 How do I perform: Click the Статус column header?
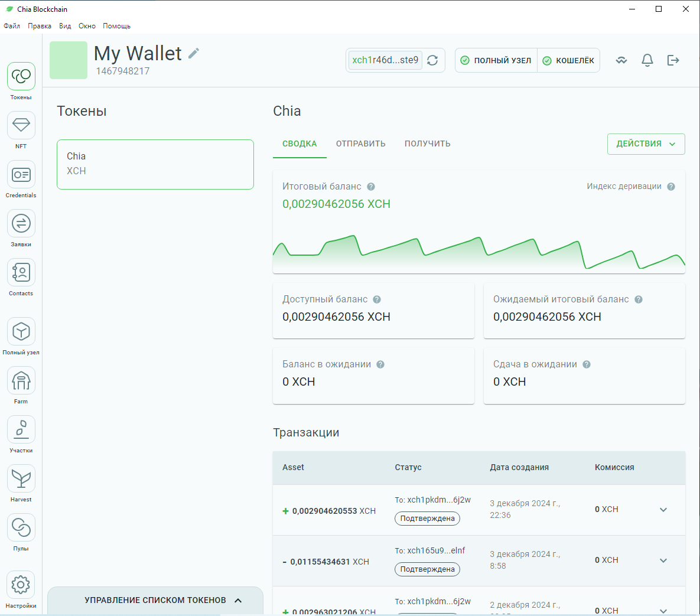(x=408, y=467)
